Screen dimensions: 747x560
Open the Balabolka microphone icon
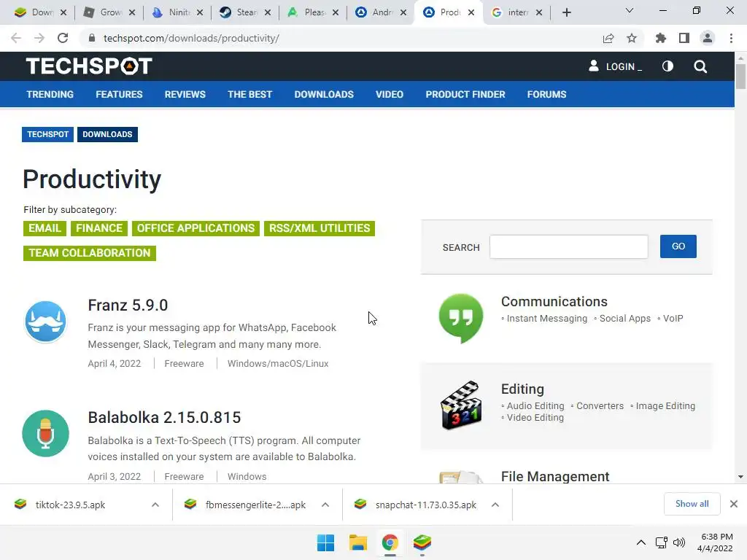tap(46, 433)
